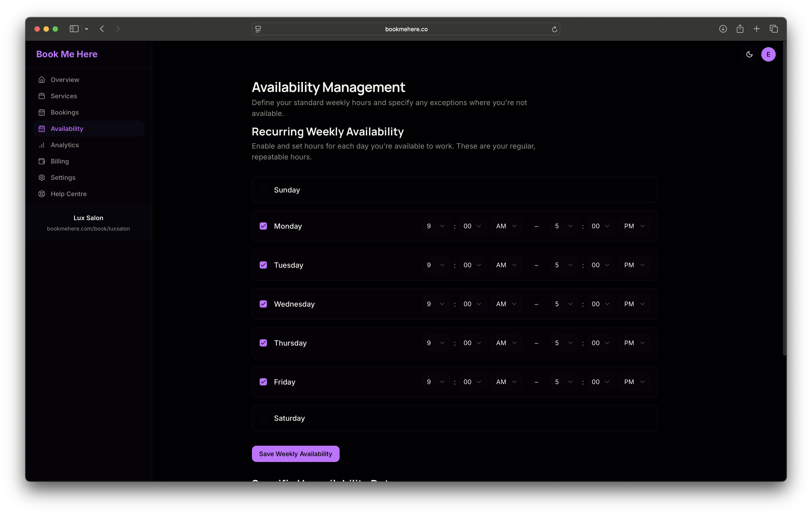Open Bookings page from sidebar
The image size is (812, 515).
[89, 112]
